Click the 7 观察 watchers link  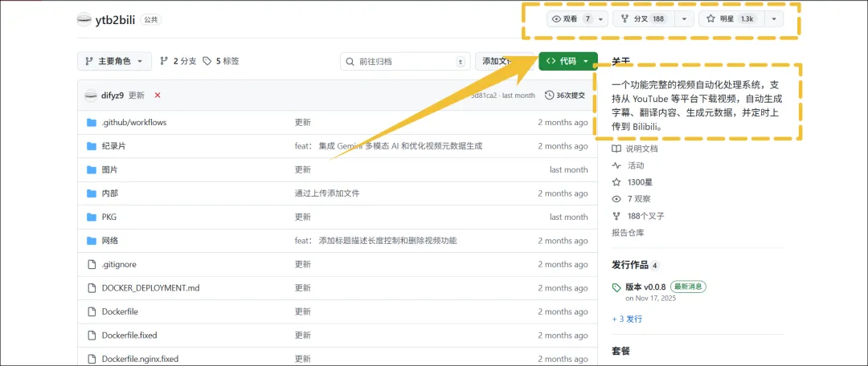click(631, 199)
